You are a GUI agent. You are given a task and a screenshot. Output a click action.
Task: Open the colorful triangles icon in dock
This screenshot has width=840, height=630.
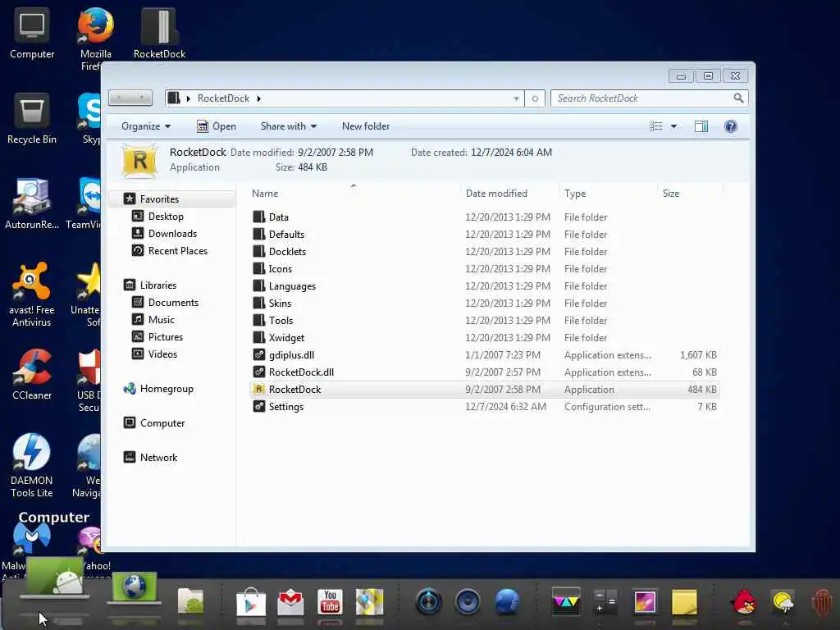point(566,601)
